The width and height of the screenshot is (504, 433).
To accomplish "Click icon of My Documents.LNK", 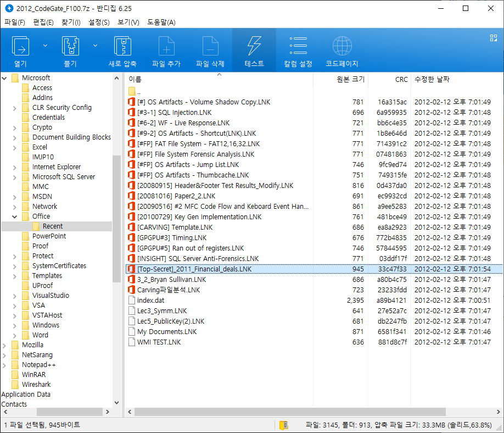I will [x=131, y=332].
